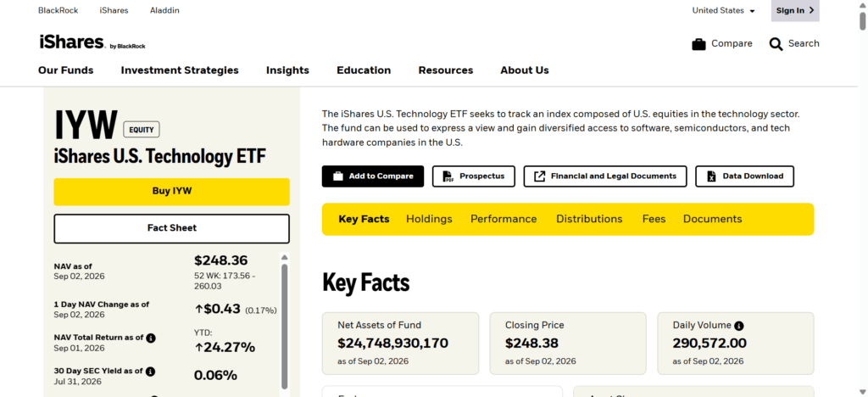The height and width of the screenshot is (397, 868).
Task: Click the 52 WK range text
Action: point(224,281)
